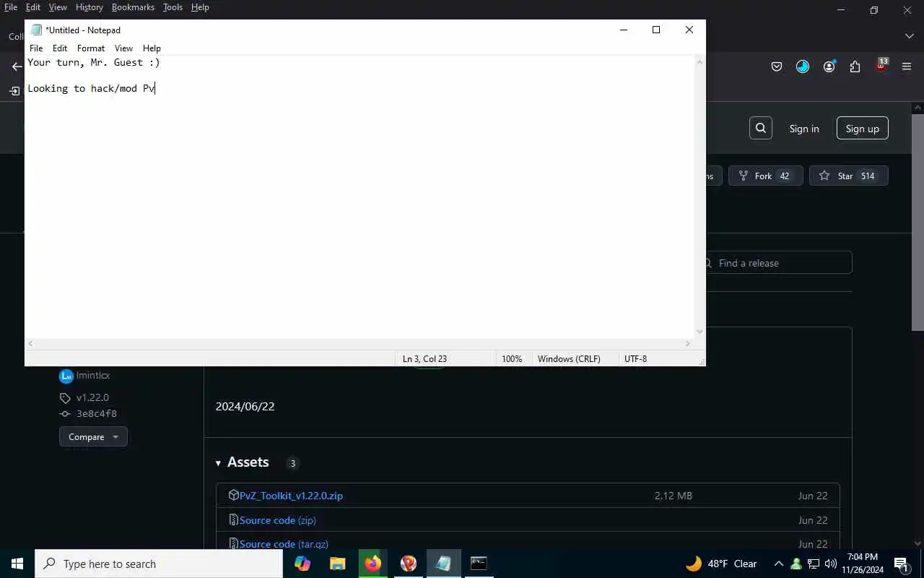
Task: Switch to Notepad in the taskbar
Action: pos(443,564)
